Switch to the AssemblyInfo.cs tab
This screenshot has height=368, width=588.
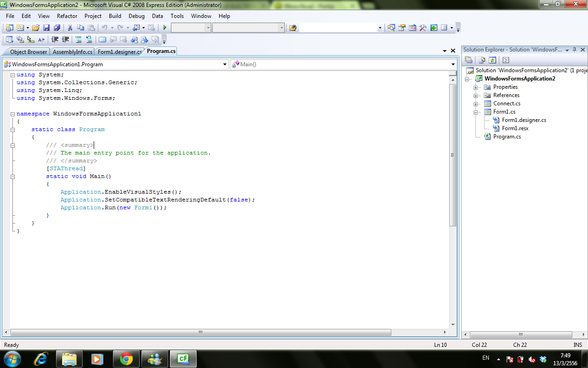[x=72, y=52]
